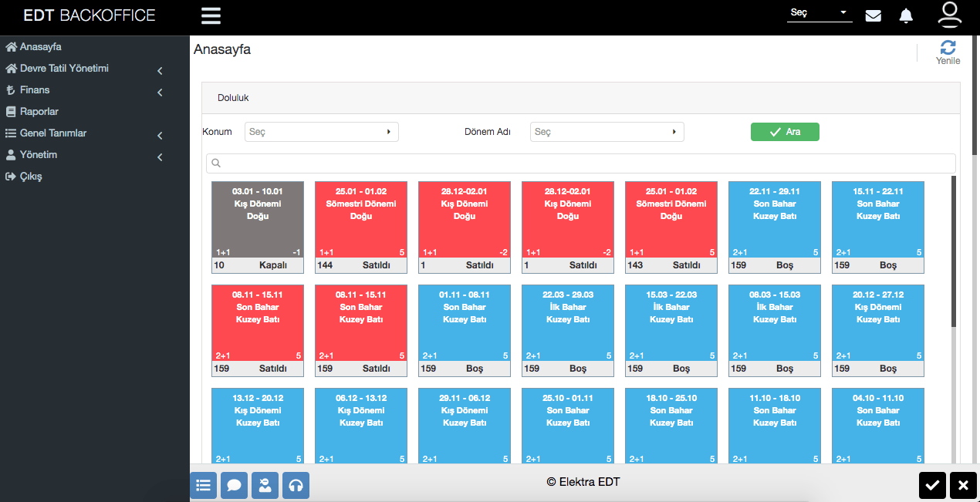Open Raporlar in the sidebar

tap(39, 112)
